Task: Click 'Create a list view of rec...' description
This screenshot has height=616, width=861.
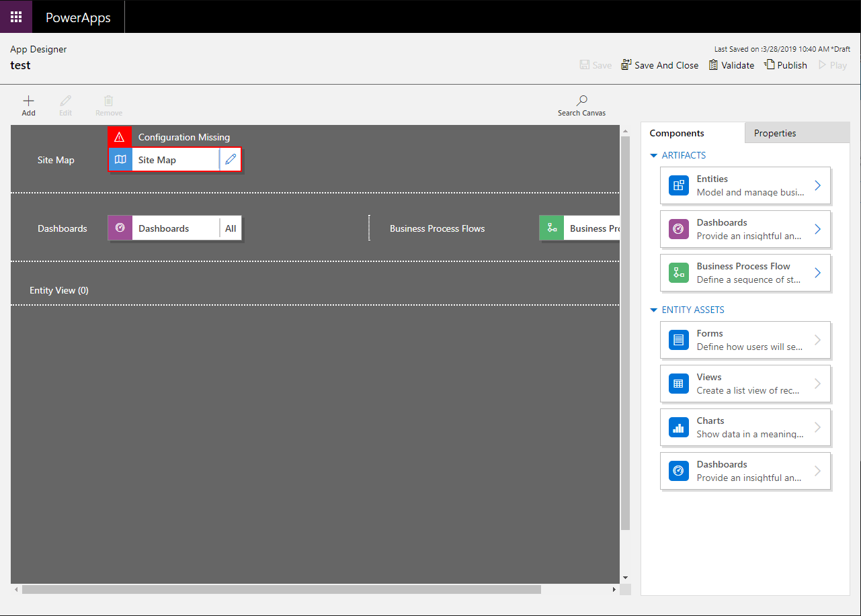Action: (748, 390)
